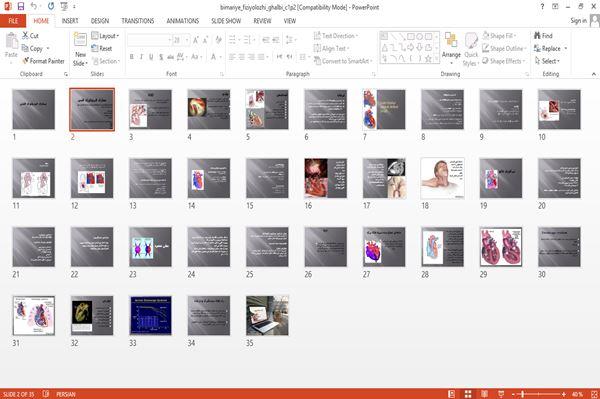Click zoom slider handle in status bar
Viewport: 600px width, 399px height.
[523, 394]
